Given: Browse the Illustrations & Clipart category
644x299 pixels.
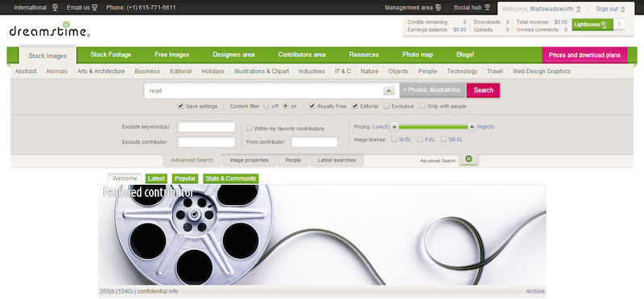Looking at the screenshot, I should (262, 71).
